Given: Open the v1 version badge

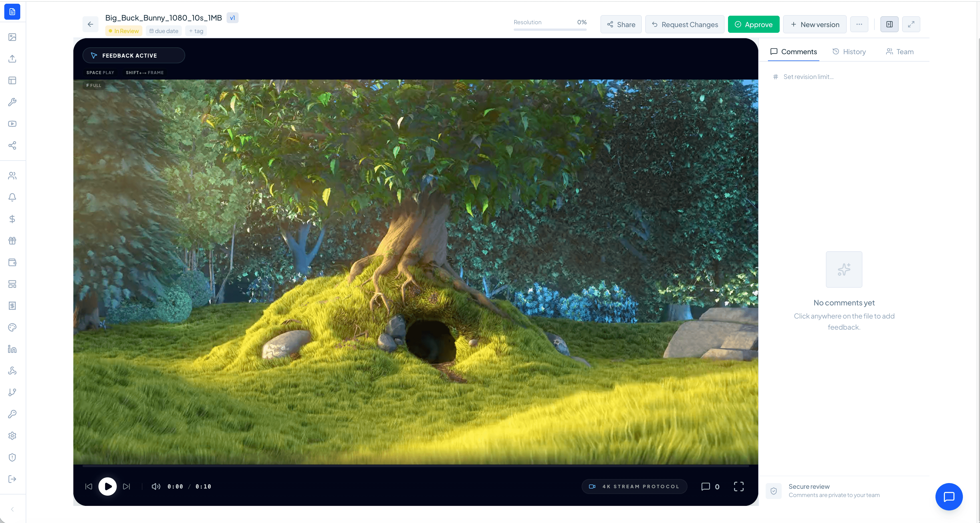Looking at the screenshot, I should pos(233,18).
